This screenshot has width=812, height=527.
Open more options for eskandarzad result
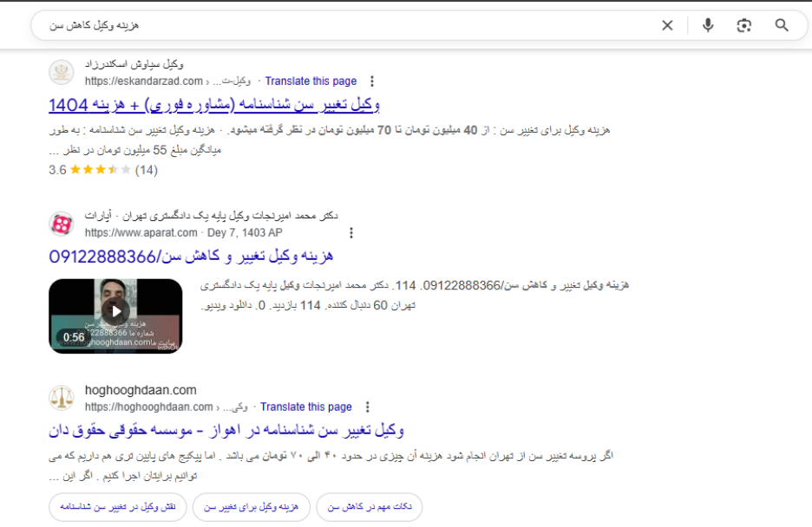372,81
